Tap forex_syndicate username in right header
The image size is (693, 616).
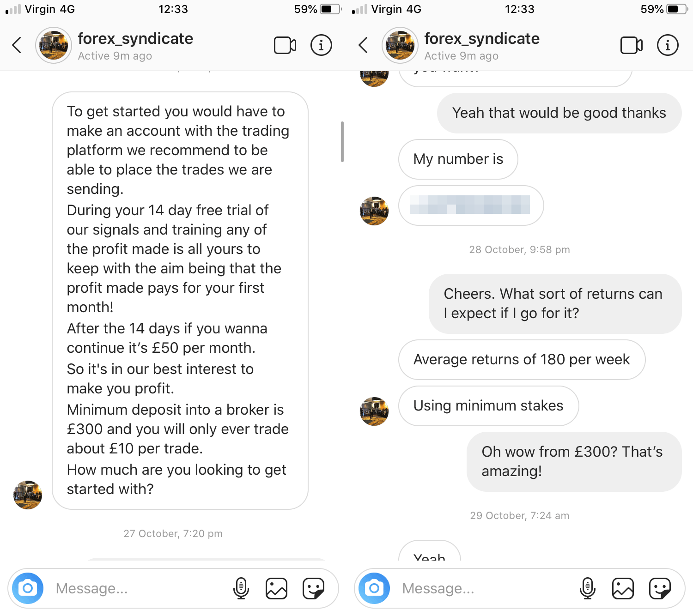point(482,39)
